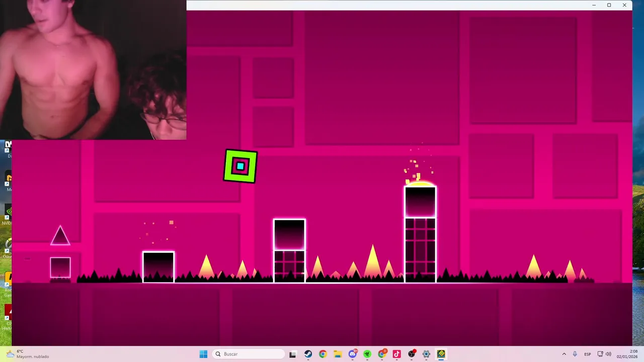Open Windows Settings gear in taskbar
This screenshot has height=362, width=644.
point(426,354)
